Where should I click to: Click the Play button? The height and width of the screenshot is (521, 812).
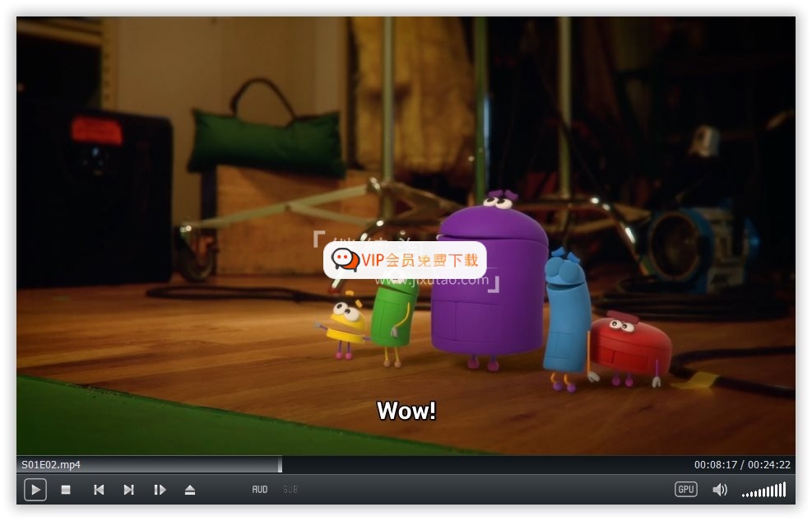click(35, 490)
